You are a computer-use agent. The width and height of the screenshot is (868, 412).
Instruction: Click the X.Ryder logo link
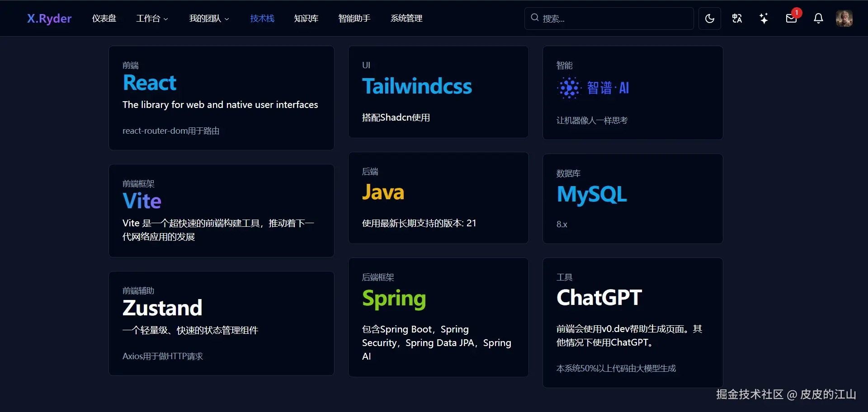tap(49, 19)
